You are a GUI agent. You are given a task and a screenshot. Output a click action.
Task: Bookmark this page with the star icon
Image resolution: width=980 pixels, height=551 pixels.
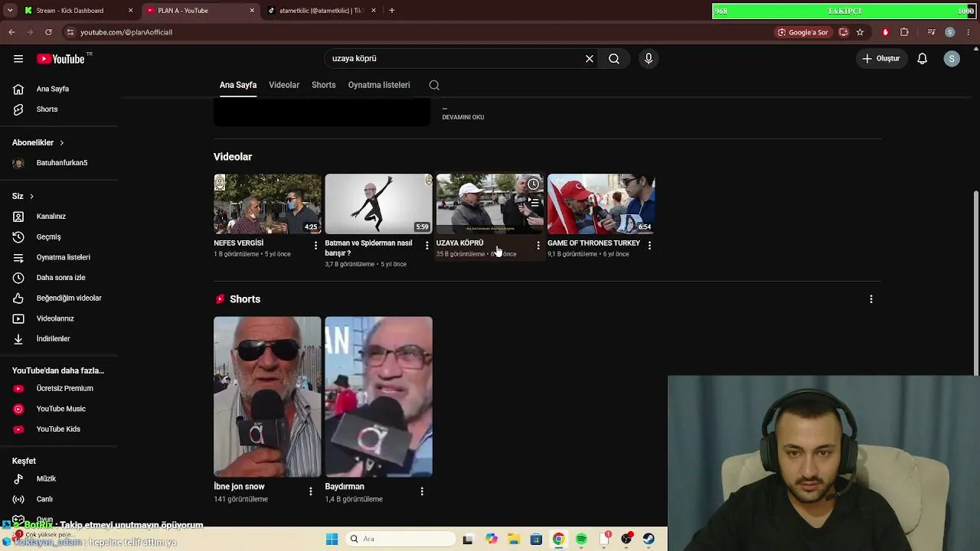[860, 32]
